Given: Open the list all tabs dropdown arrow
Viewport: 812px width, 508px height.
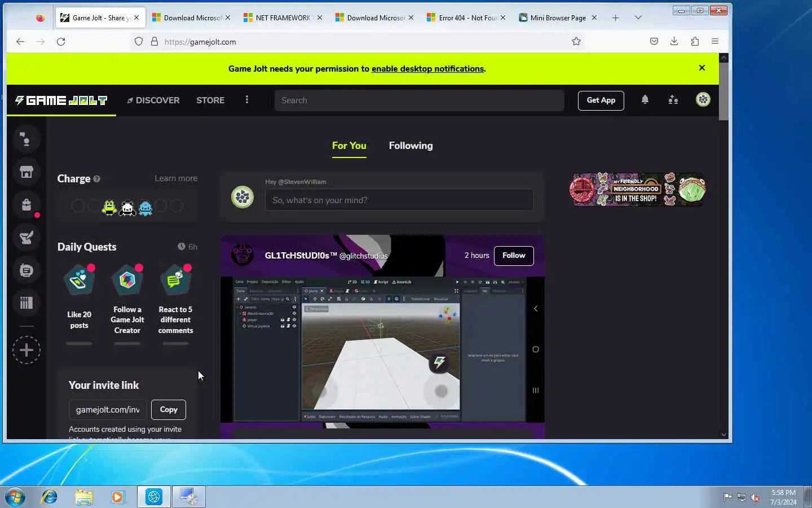Looking at the screenshot, I should 638,17.
